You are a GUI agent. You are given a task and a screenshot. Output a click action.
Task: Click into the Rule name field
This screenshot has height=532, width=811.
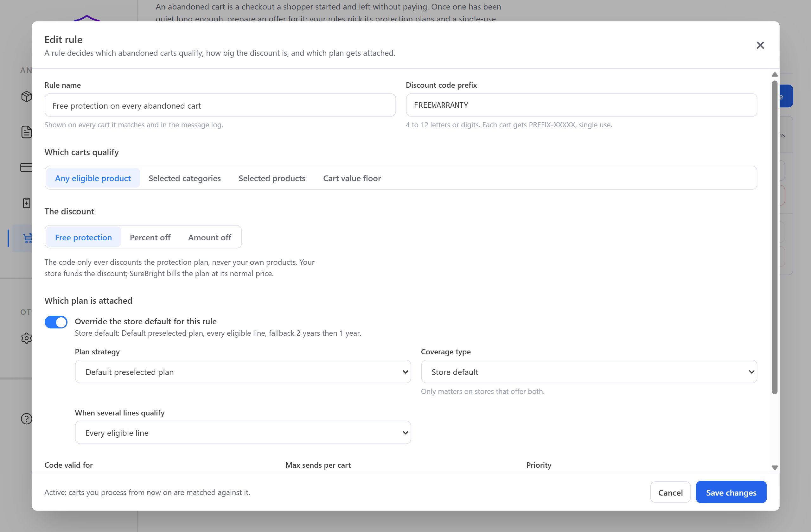pos(220,105)
